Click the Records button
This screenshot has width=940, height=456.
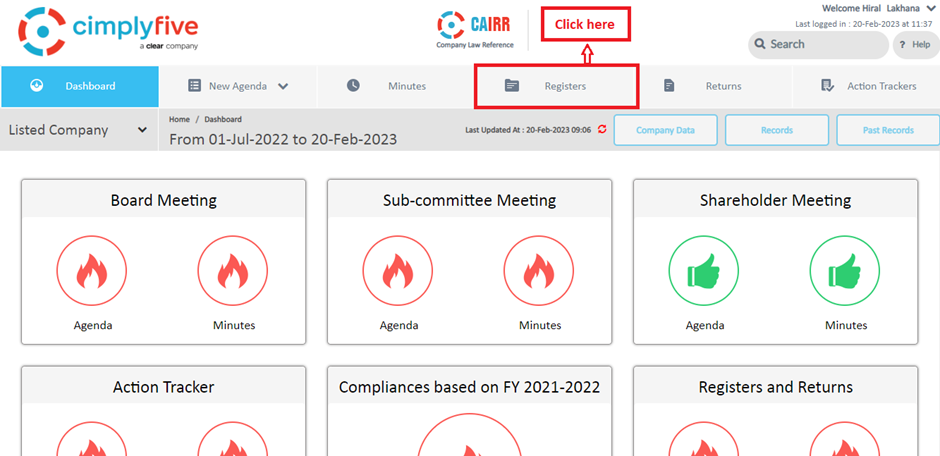pyautogui.click(x=777, y=130)
